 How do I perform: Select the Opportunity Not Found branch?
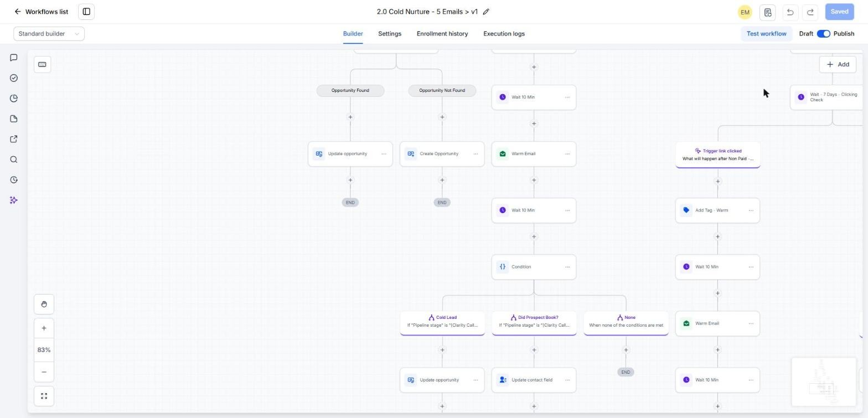(442, 90)
